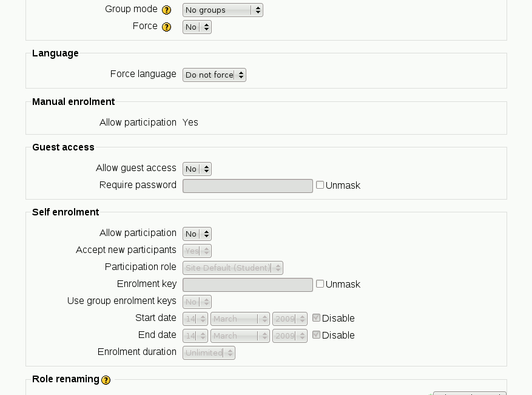Click the Enrolment key input field
Screen dimensions: 532x395
247,285
